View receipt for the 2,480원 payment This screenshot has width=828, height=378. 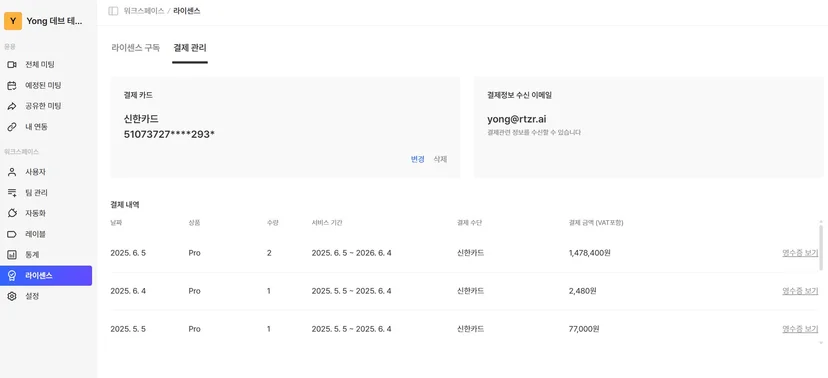[799, 291]
